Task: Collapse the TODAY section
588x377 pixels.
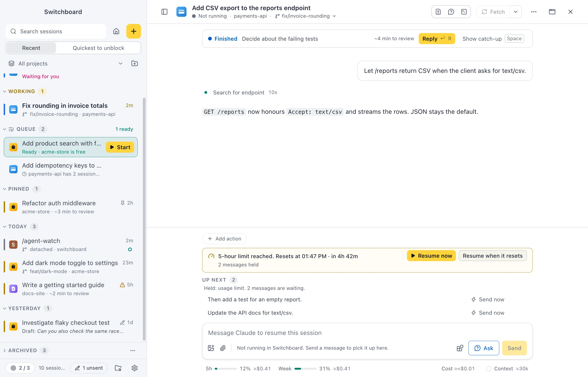Action: tap(4, 226)
